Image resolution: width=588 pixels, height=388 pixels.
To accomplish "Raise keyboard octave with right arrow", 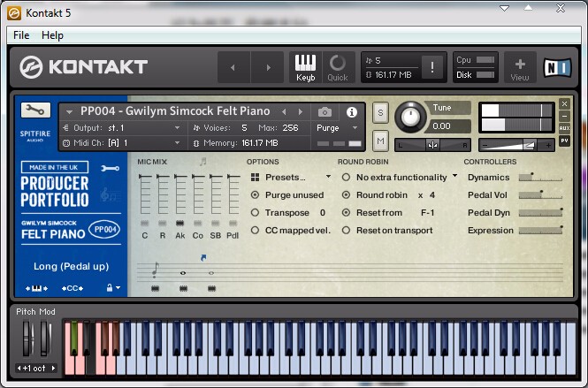I will pyautogui.click(x=53, y=369).
